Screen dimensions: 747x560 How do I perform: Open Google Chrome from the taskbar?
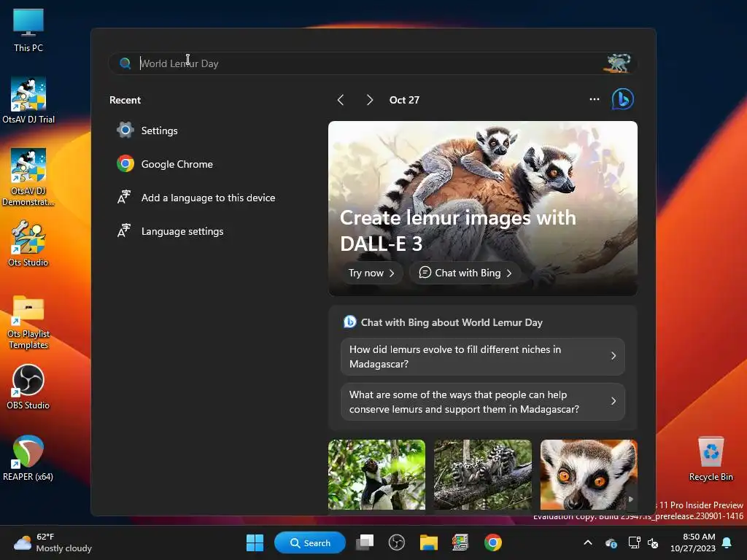pos(492,542)
